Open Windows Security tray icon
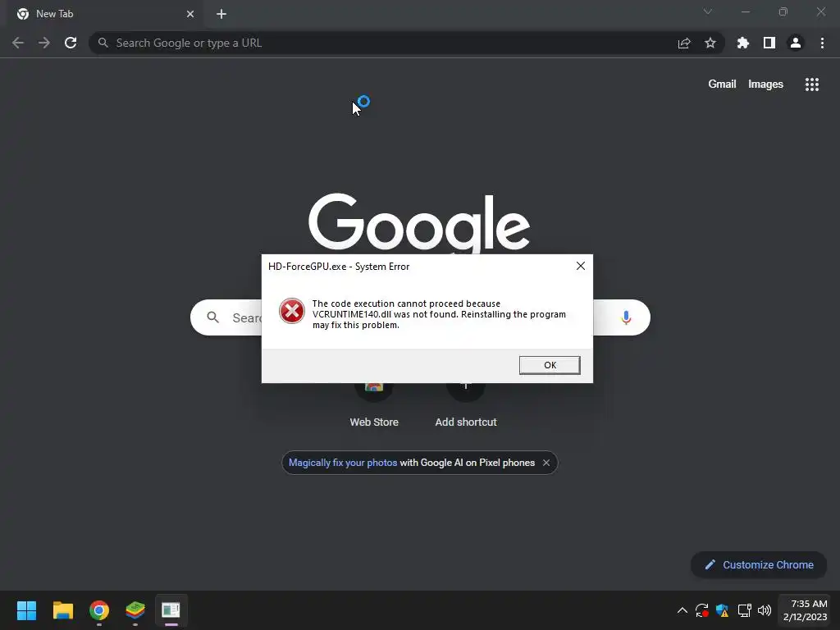The image size is (840, 630). 722,610
